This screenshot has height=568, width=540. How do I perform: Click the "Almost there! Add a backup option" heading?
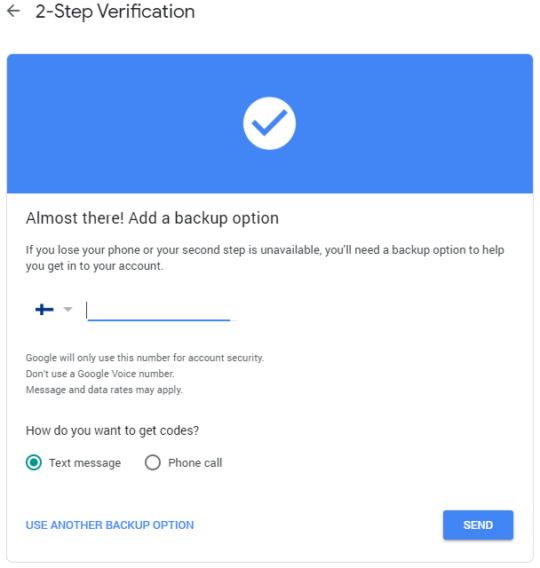(x=152, y=218)
